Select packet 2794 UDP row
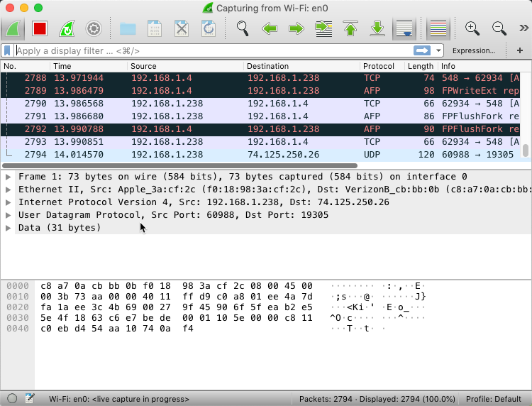The width and height of the screenshot is (532, 406). click(x=260, y=155)
